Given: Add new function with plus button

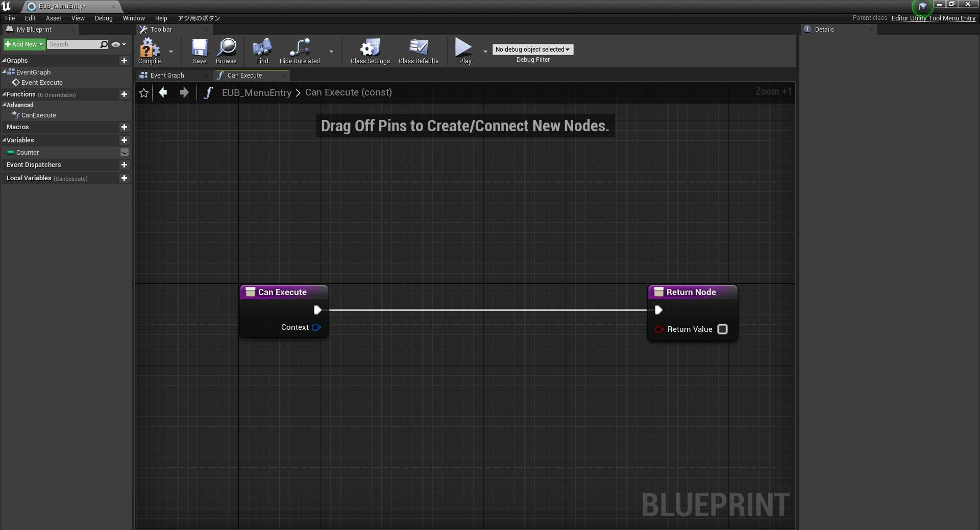Looking at the screenshot, I should pyautogui.click(x=124, y=94).
